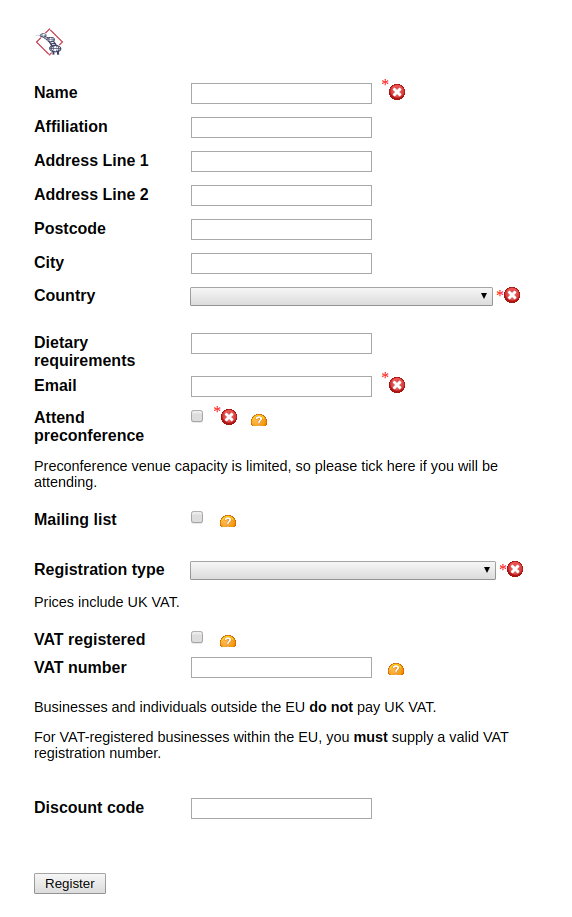Viewport: 572px width, 917px height.
Task: Click the error icon beside Registration type
Action: coord(515,569)
